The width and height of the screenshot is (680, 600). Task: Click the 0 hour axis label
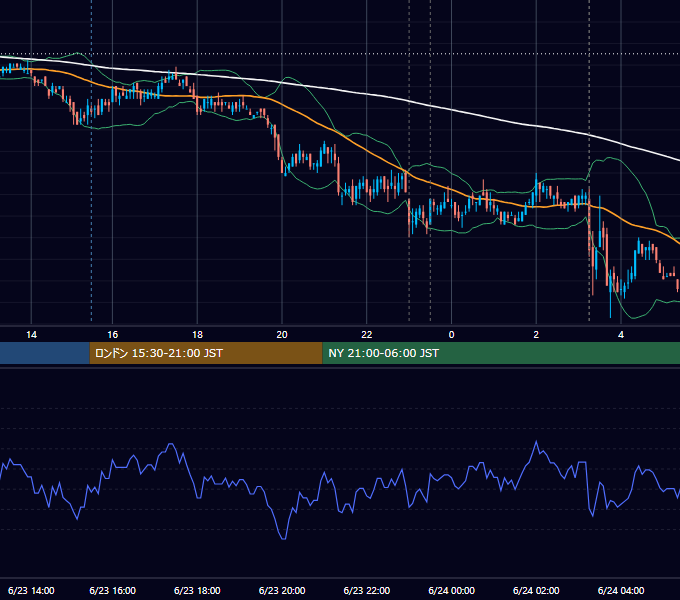[451, 335]
